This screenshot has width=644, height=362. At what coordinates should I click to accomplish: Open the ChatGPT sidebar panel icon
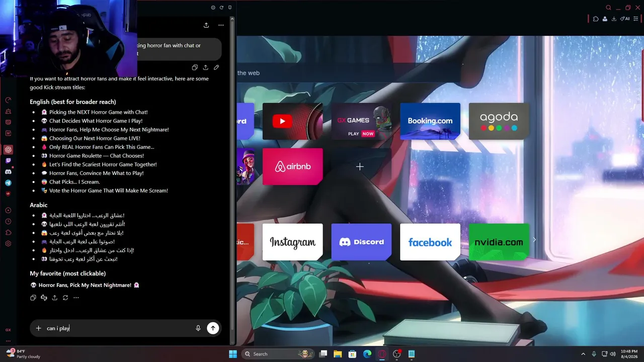[8, 149]
